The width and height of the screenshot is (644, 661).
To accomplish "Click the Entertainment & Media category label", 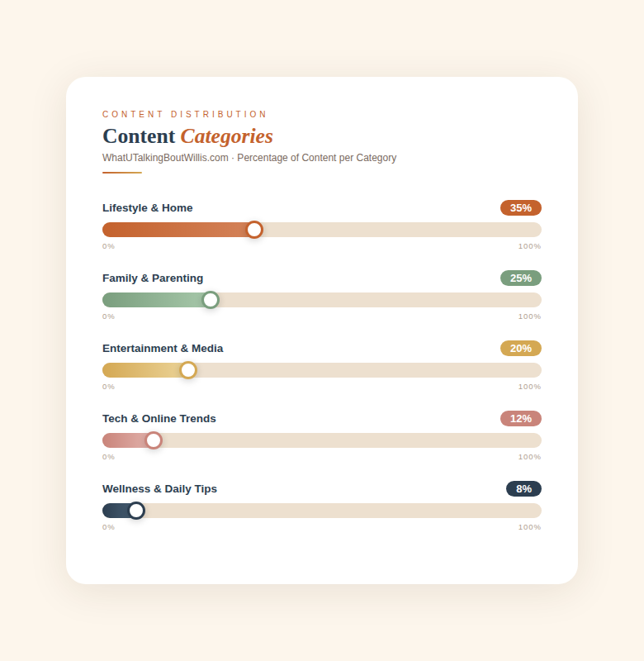I will [x=163, y=349].
